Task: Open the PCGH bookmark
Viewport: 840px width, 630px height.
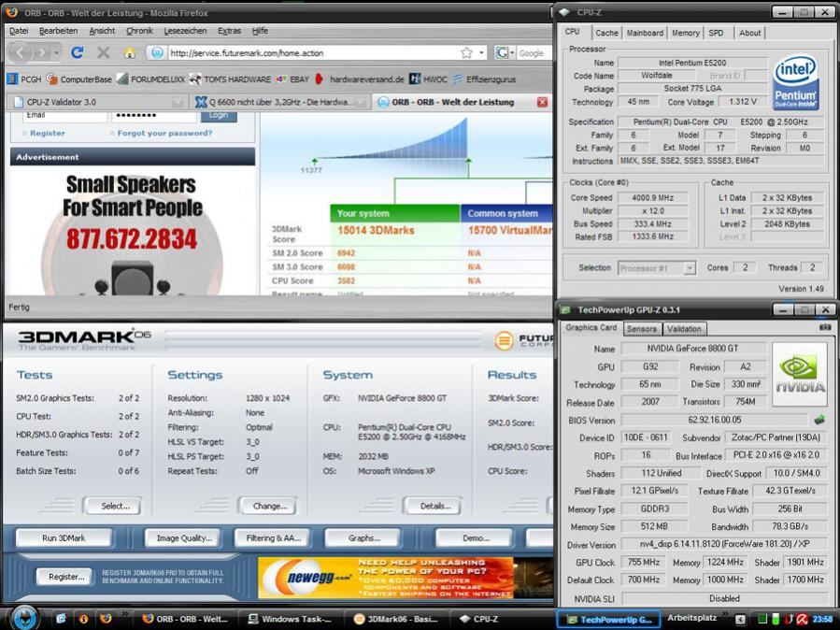Action: pyautogui.click(x=24, y=79)
